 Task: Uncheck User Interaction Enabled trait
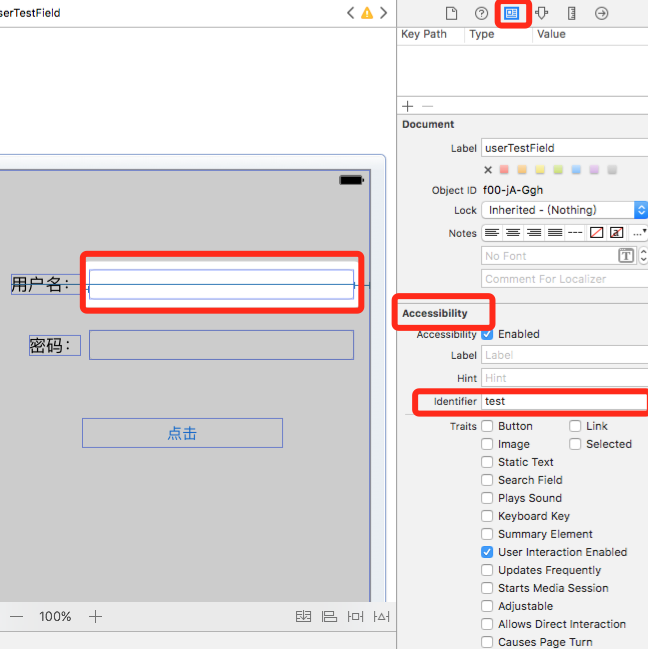(x=487, y=552)
